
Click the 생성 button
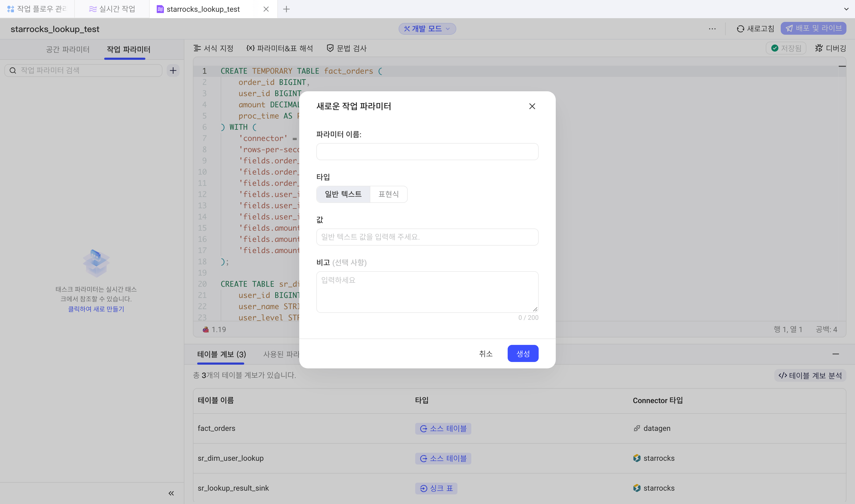point(523,353)
